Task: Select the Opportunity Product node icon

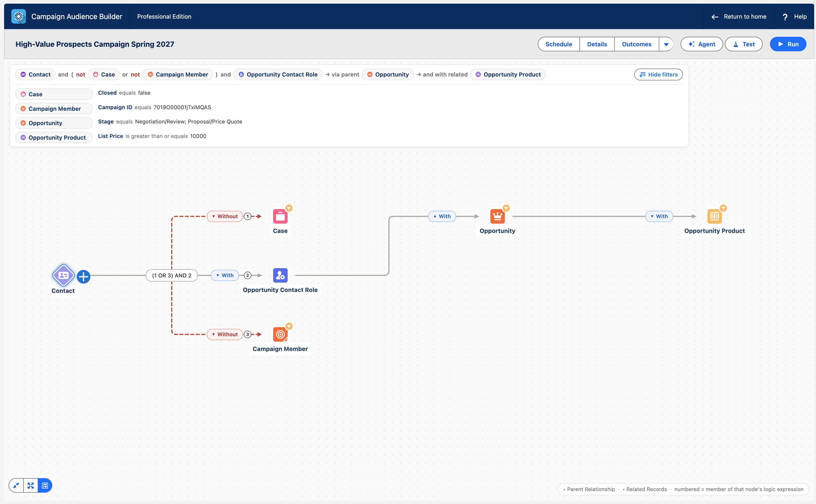Action: click(x=714, y=217)
